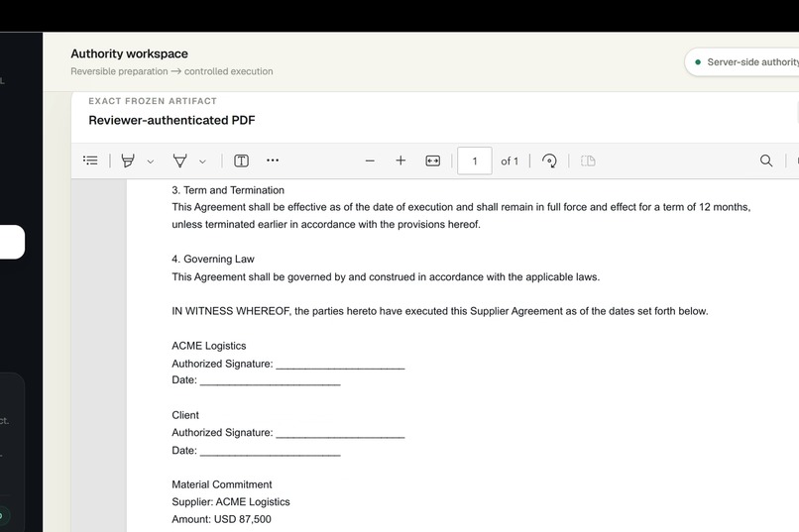Click 'Supplier: ACME Logistics' line
The image size is (799, 532).
pos(231,501)
